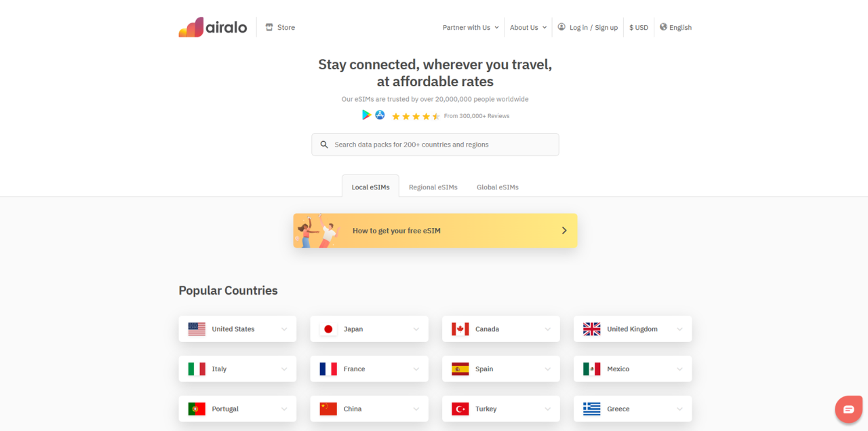Open the Store link in header
The width and height of the screenshot is (868, 431).
(280, 28)
